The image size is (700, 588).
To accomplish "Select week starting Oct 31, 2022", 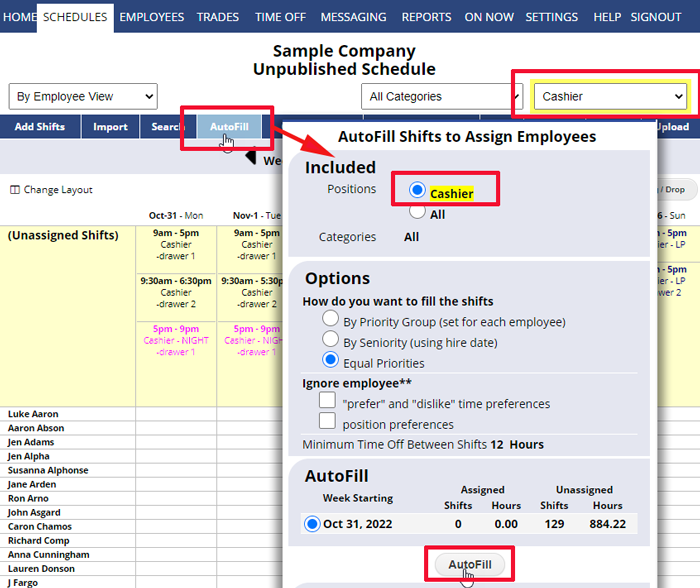I will [x=312, y=524].
